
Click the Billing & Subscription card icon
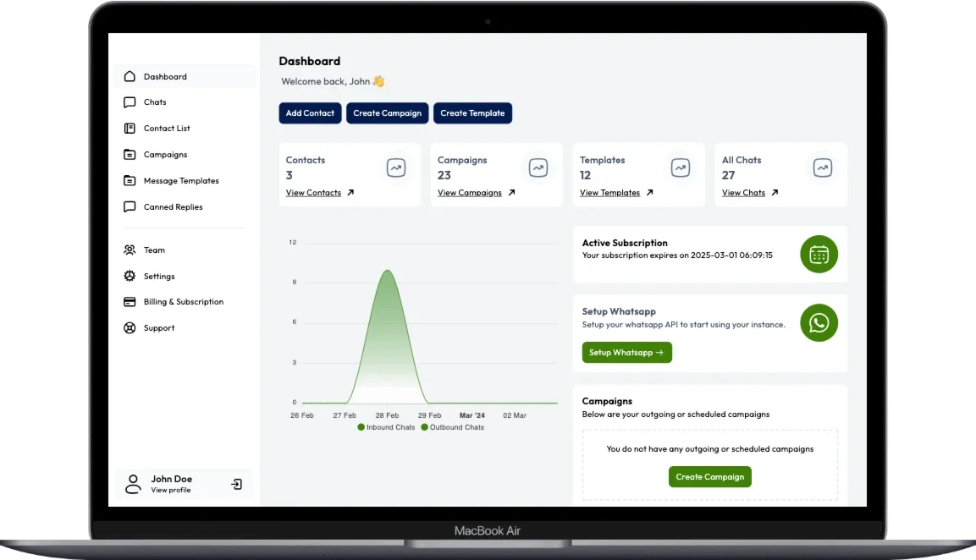[x=130, y=302]
